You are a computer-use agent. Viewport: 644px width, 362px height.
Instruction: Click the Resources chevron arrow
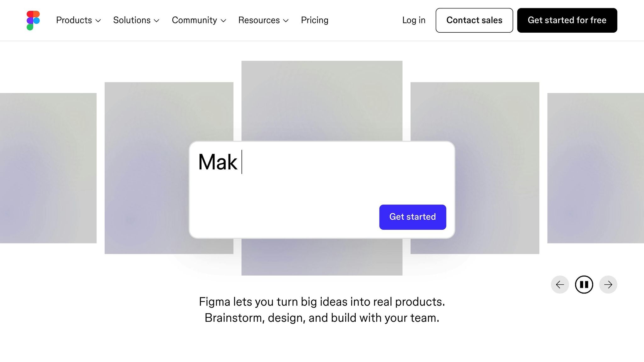(286, 21)
